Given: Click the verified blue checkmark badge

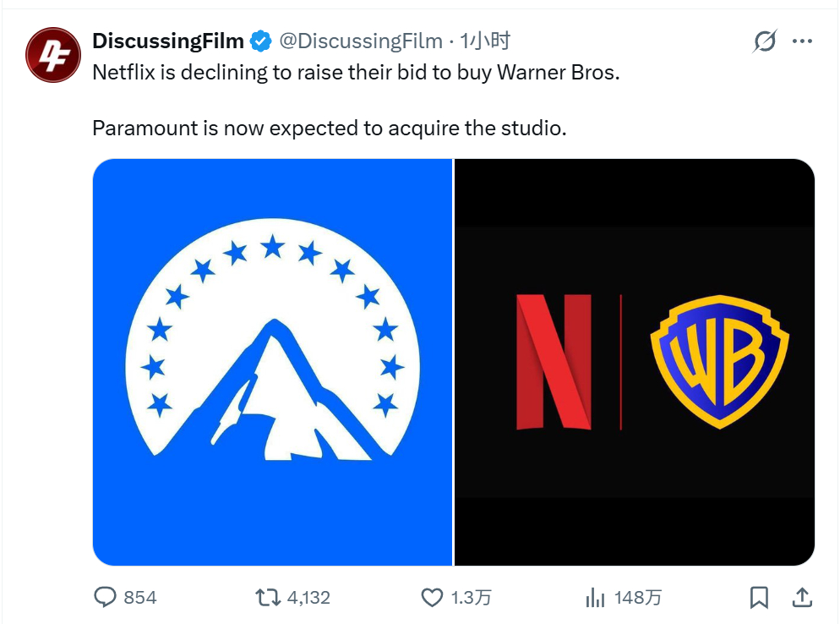Looking at the screenshot, I should tap(259, 39).
